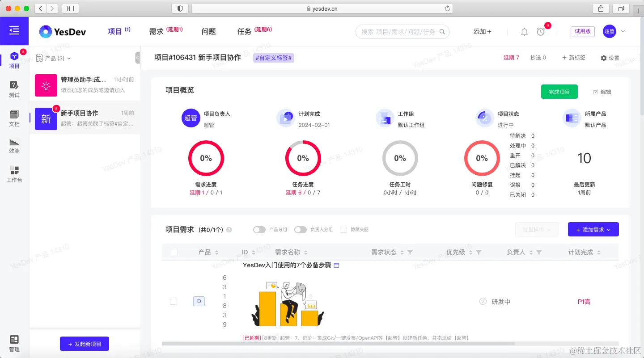Collapse the main menu hamburger icon
The height and width of the screenshot is (358, 644).
[x=14, y=30]
